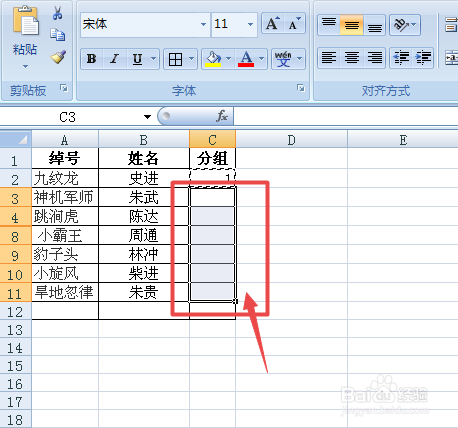Click the cell 朱贵

click(x=144, y=292)
